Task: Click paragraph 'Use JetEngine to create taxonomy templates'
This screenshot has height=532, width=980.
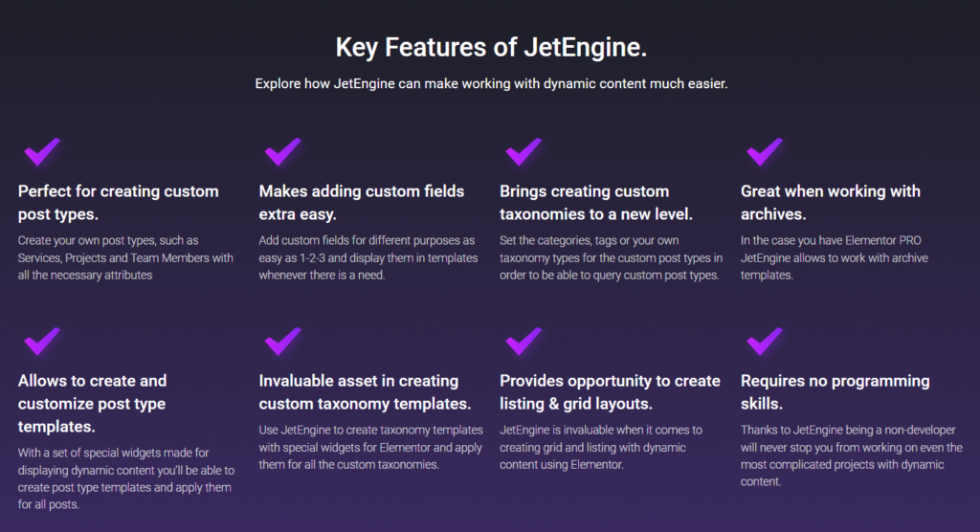Action: 370,447
